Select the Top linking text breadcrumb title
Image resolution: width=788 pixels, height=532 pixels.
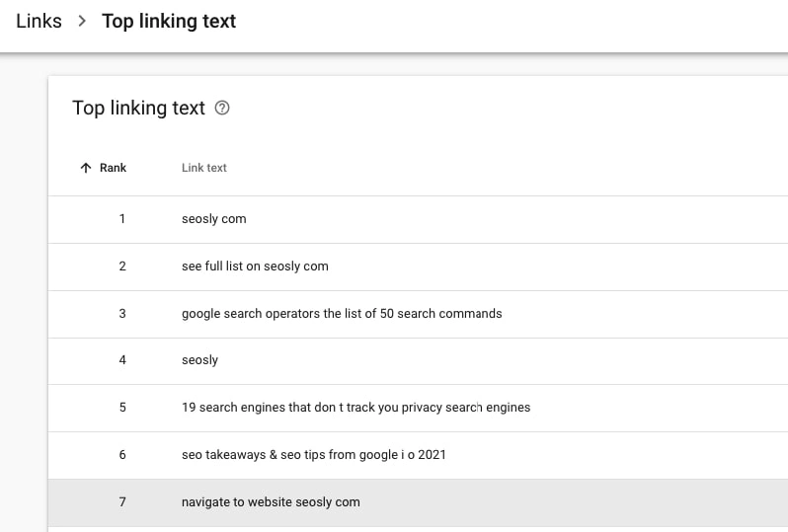(169, 21)
